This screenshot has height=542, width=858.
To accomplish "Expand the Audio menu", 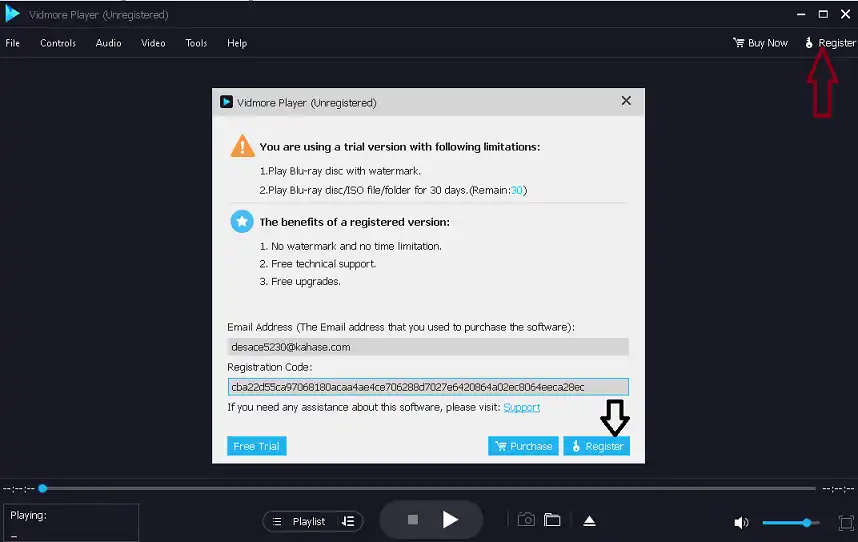I will 108,43.
